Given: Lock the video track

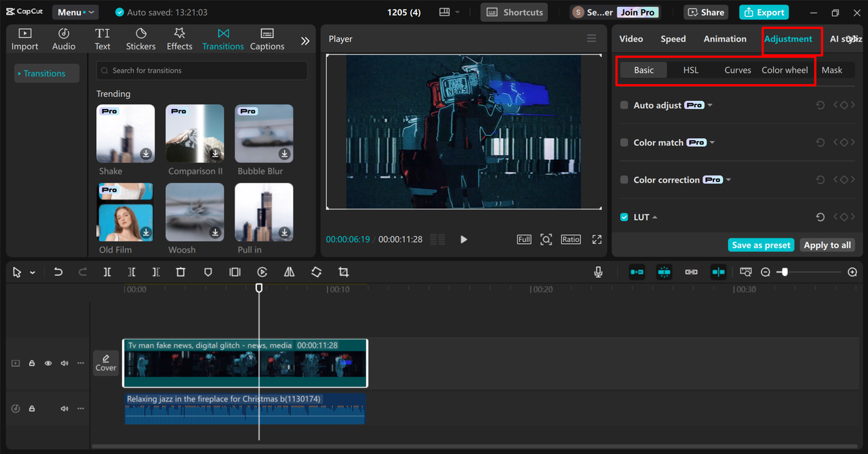Looking at the screenshot, I should click(32, 363).
